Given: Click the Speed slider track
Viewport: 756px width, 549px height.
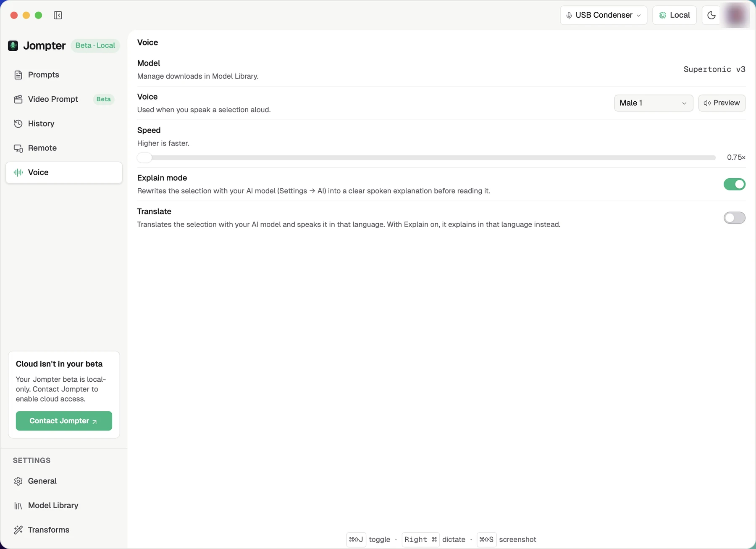Looking at the screenshot, I should tap(426, 158).
